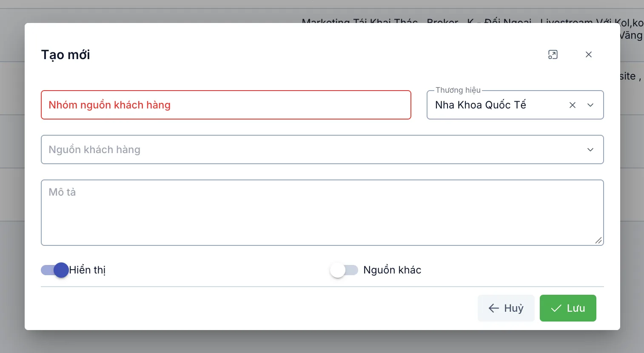The height and width of the screenshot is (353, 644).
Task: Click the Nguồn khách hàng select field
Action: 322,150
